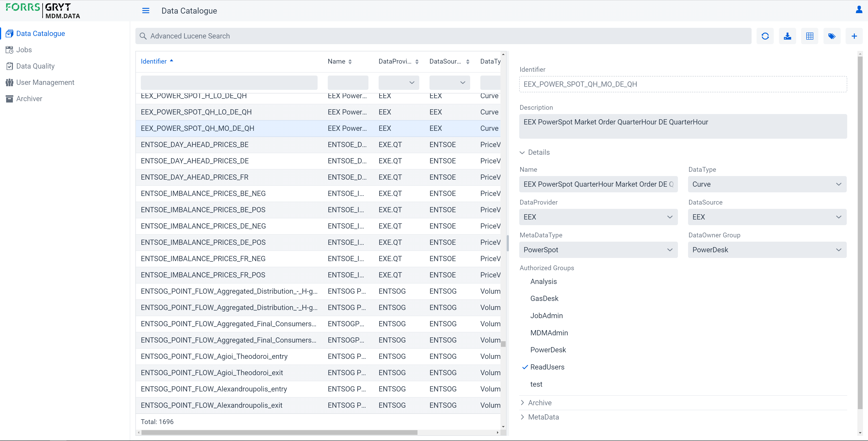This screenshot has width=868, height=441.
Task: Toggle test authorized group
Action: [536, 384]
